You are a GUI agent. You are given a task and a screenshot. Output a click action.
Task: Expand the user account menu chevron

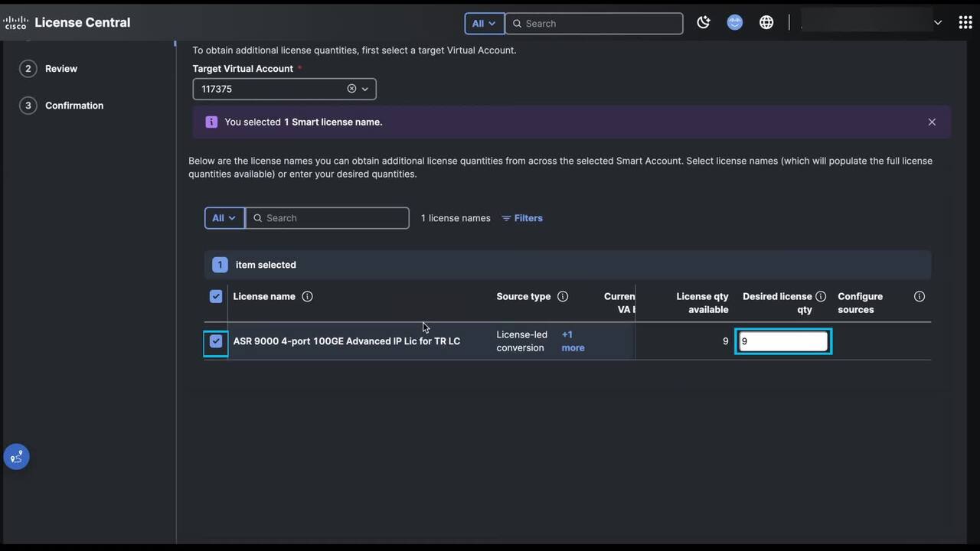pos(938,23)
